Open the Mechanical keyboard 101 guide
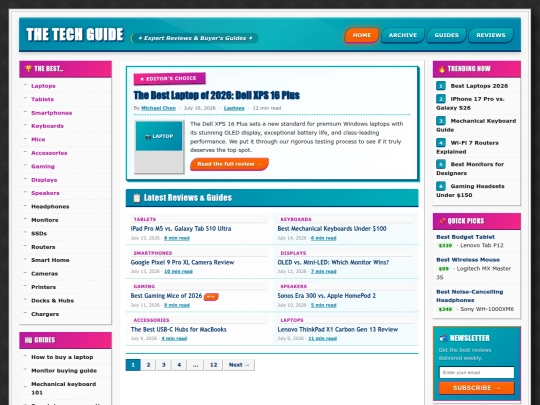Image resolution: width=540 pixels, height=405 pixels. (63, 388)
